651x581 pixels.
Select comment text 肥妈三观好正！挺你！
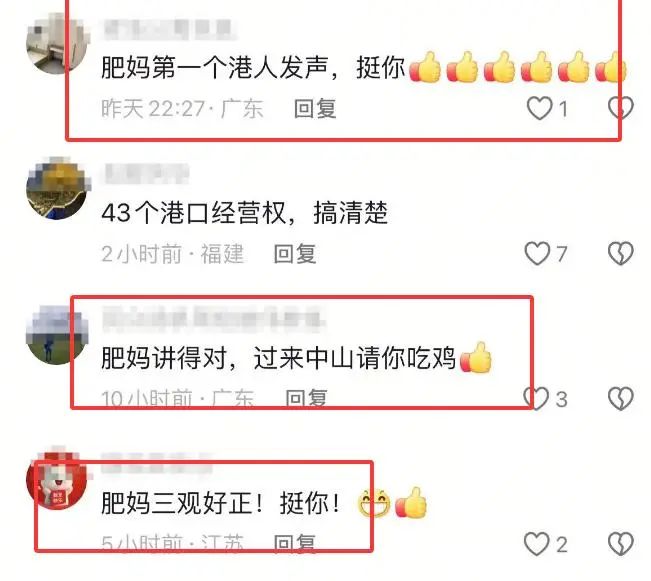click(x=221, y=503)
